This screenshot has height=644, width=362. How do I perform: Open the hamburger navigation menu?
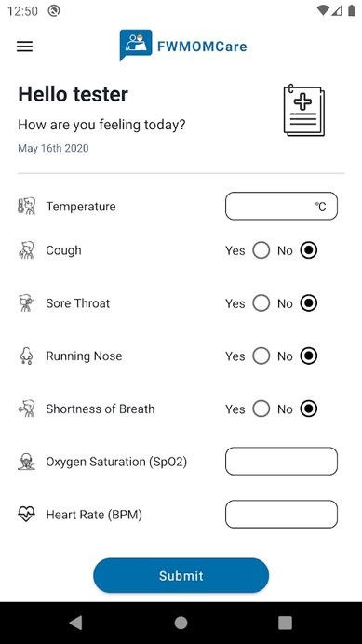(x=24, y=47)
